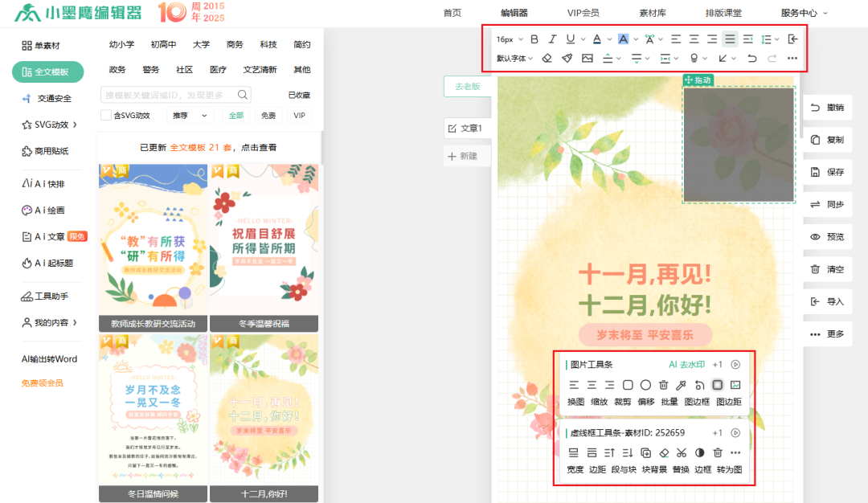868x503 pixels.
Task: Open VIP会员 navigation item
Action: [583, 13]
